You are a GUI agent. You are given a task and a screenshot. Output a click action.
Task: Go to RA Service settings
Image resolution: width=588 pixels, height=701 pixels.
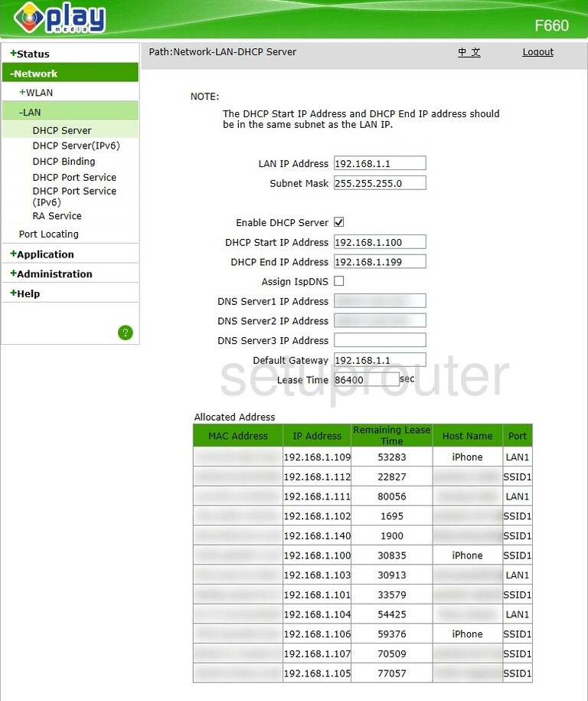[x=57, y=216]
